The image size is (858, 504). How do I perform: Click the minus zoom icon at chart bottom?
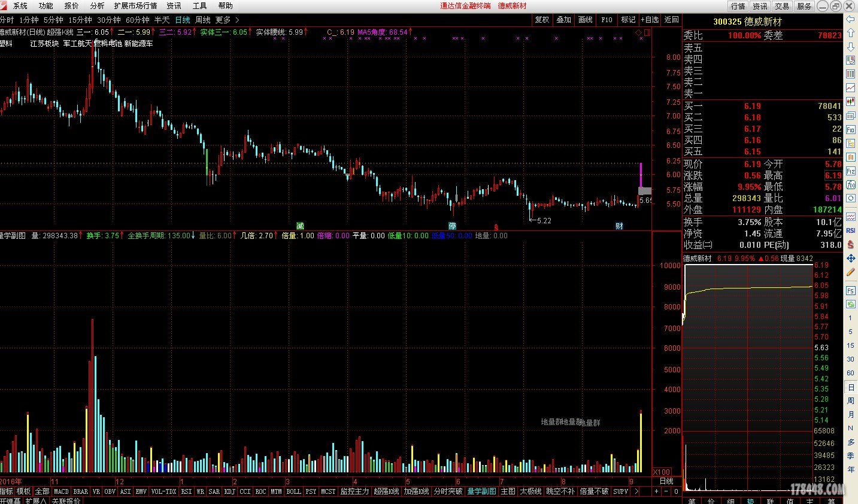coord(666,491)
